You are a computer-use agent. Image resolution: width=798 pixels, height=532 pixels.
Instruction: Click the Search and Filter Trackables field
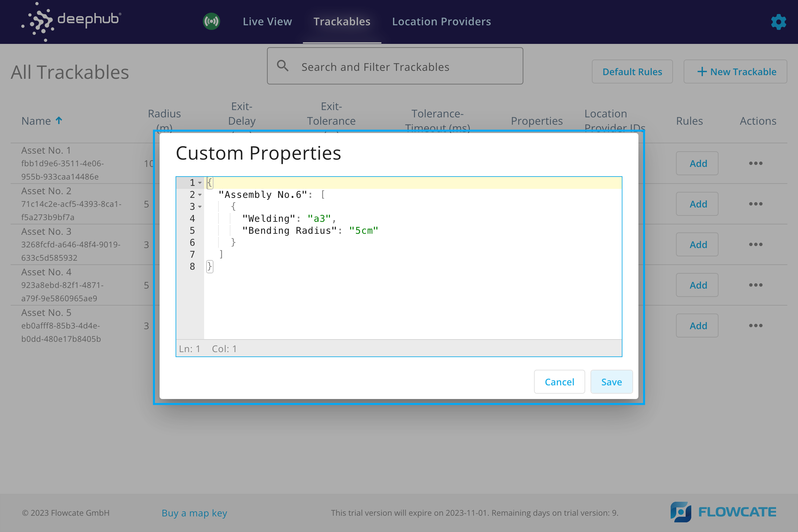point(395,66)
